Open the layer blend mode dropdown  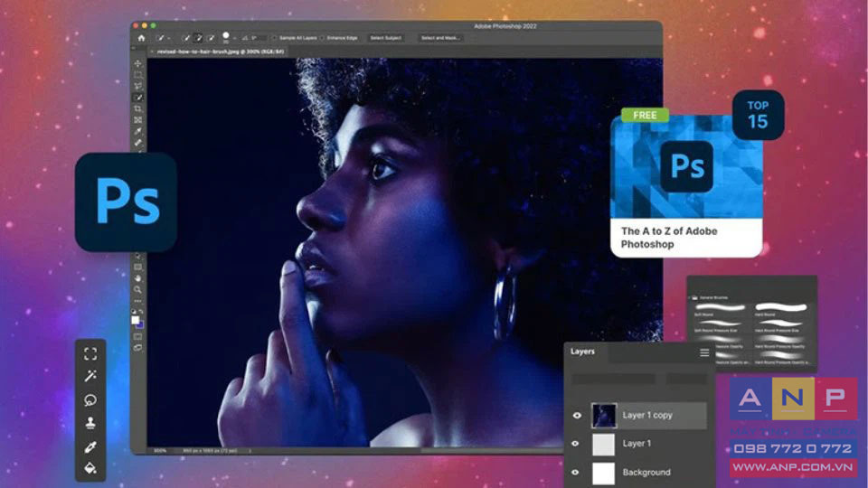(613, 379)
